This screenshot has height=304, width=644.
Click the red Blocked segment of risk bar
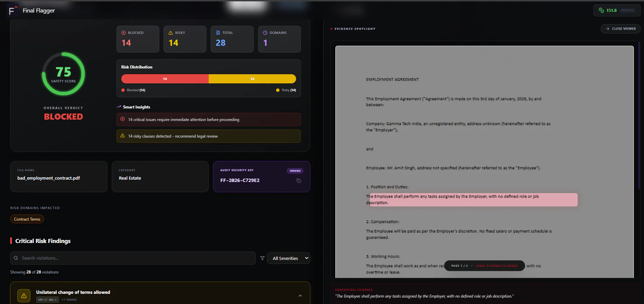(x=165, y=79)
